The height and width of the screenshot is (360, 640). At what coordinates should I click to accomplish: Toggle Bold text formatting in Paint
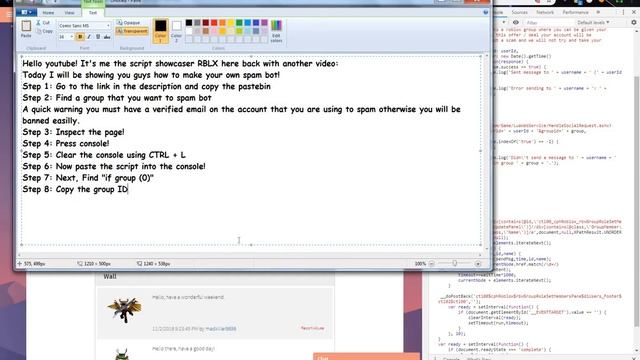pos(80,37)
